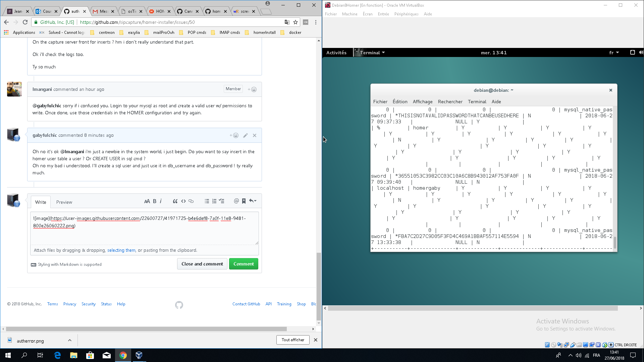Add a task list using the checklist icon
This screenshot has width=644, height=362.
pyautogui.click(x=222, y=201)
